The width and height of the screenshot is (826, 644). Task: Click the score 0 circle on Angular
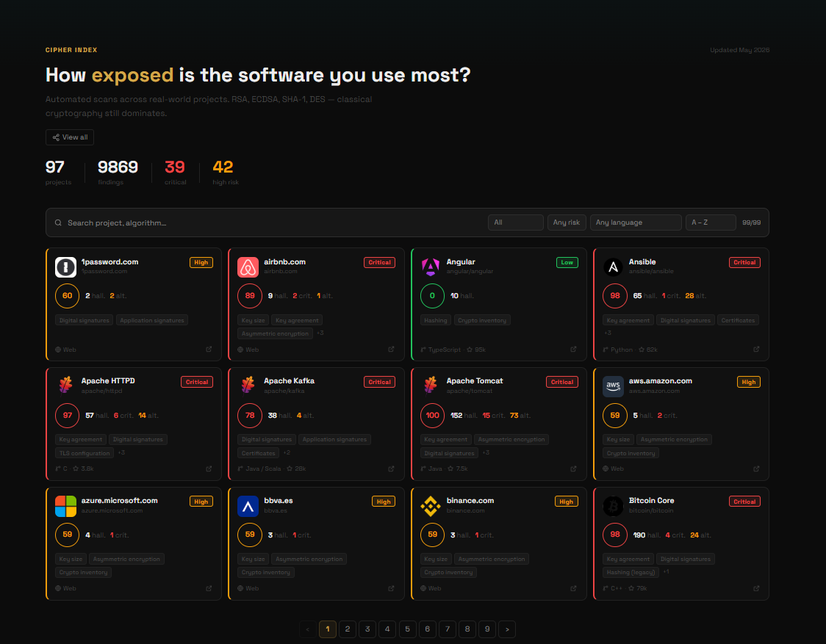[x=433, y=296]
